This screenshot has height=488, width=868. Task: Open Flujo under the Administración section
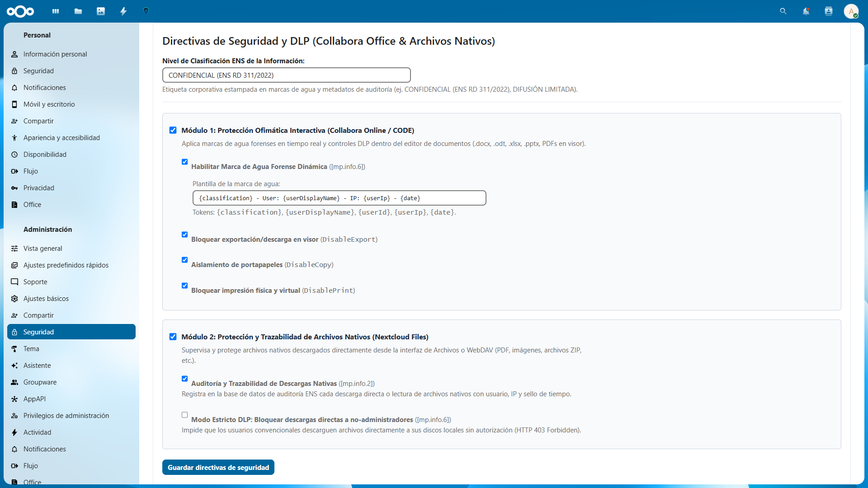(x=71, y=466)
